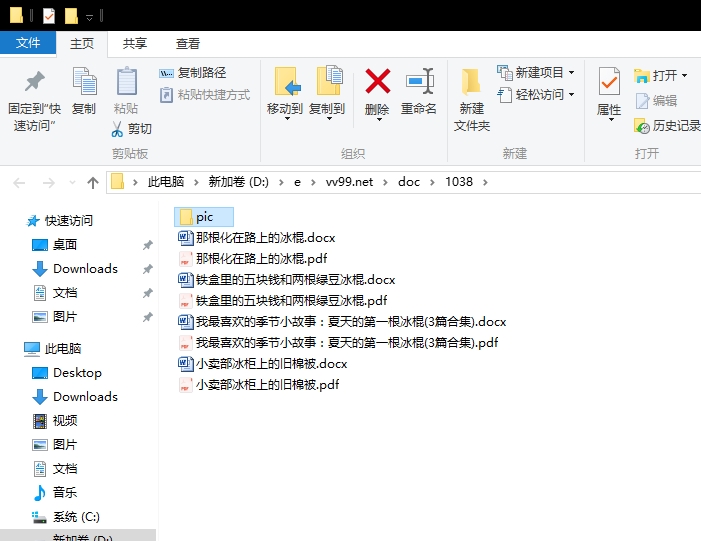Select 那根化在路上的冰棍.docx file
The image size is (701, 541).
pyautogui.click(x=257, y=237)
